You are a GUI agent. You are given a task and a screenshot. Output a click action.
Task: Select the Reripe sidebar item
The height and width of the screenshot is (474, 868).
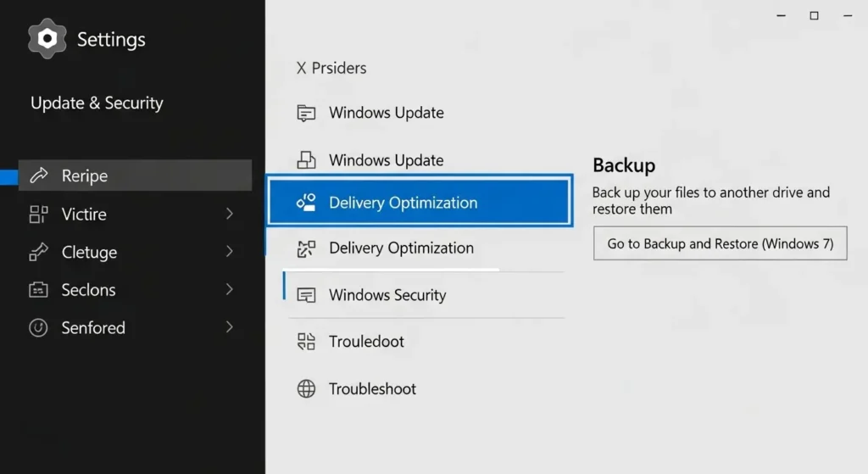135,176
